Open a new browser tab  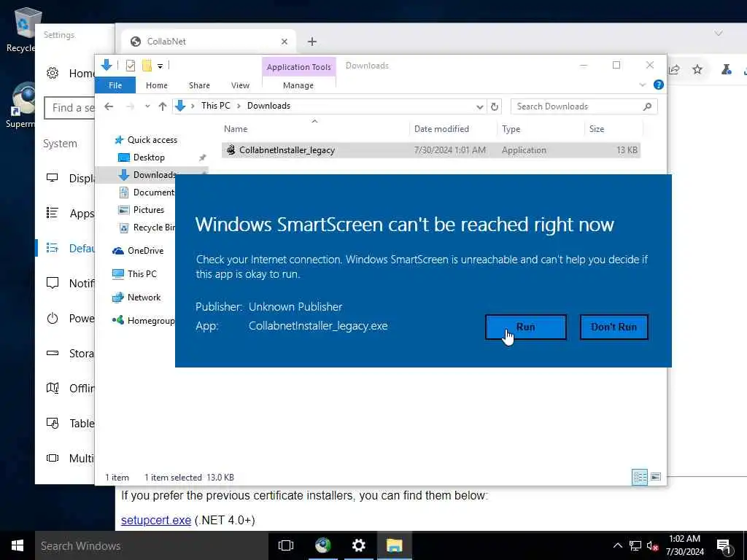tap(312, 42)
